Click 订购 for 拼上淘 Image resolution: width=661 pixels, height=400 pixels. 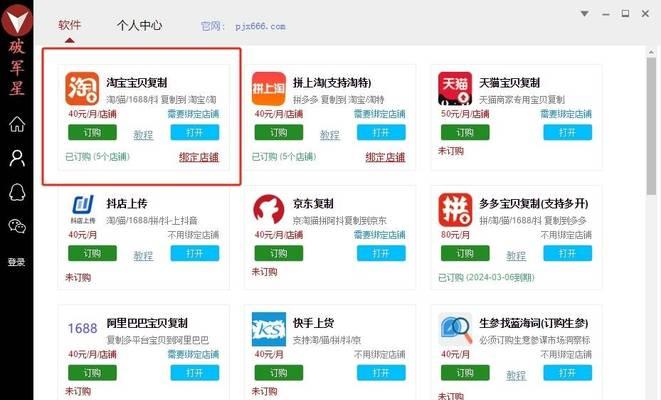[x=279, y=132]
